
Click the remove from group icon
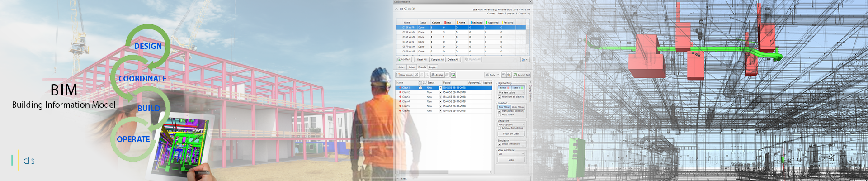click(x=421, y=75)
